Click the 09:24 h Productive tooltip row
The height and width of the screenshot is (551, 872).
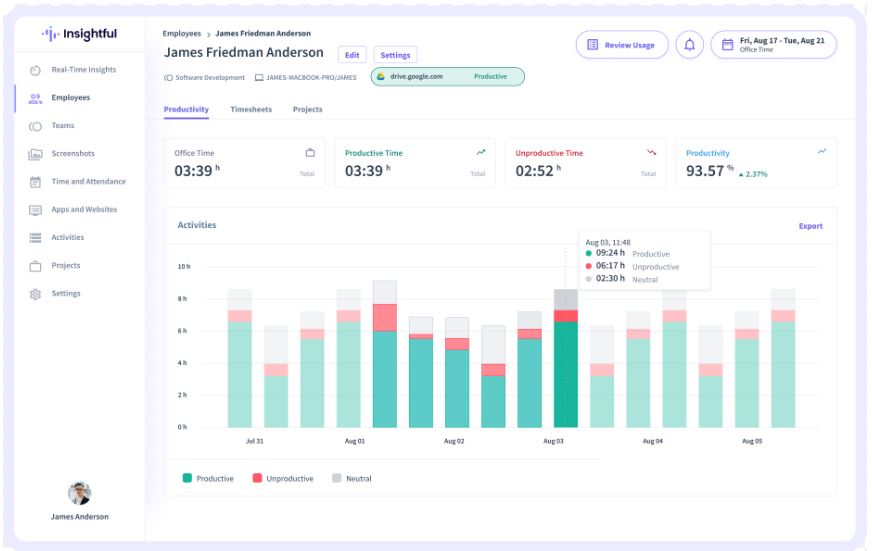pyautogui.click(x=628, y=254)
